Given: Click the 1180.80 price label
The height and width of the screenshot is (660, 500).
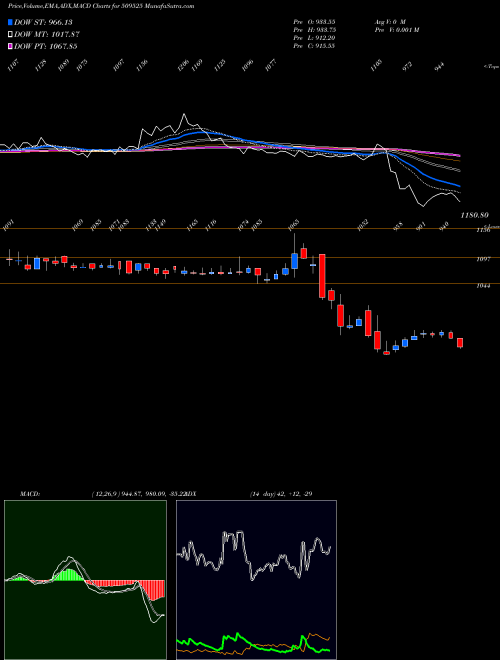Looking at the screenshot, I should (474, 215).
